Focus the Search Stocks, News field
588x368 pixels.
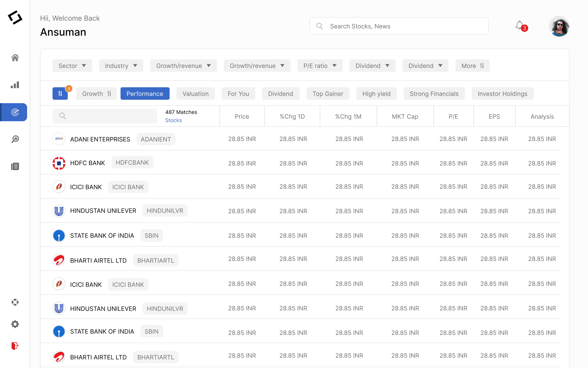point(399,26)
